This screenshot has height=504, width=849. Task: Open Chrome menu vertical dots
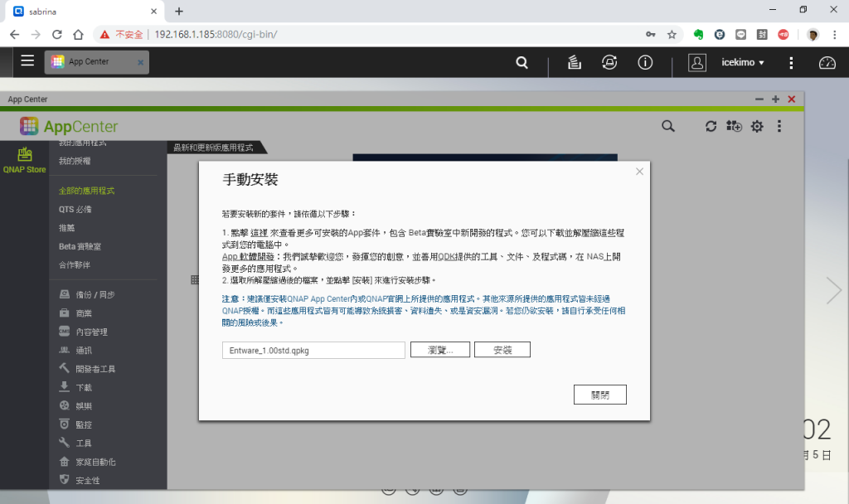pos(834,35)
